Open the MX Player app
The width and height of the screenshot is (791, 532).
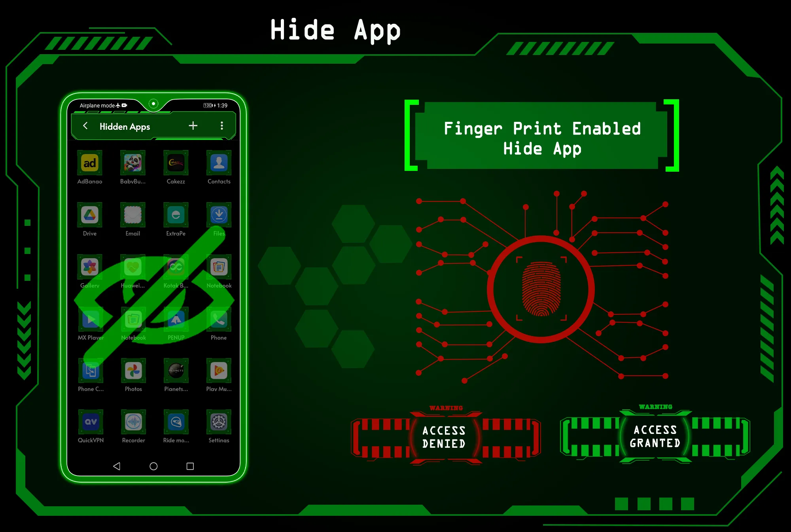[90, 322]
